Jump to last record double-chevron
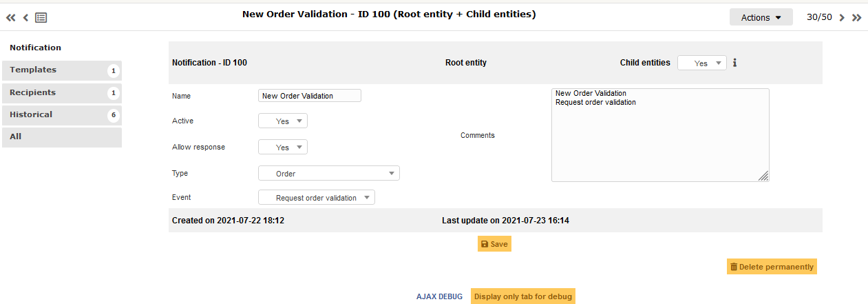The width and height of the screenshot is (868, 304). [856, 18]
